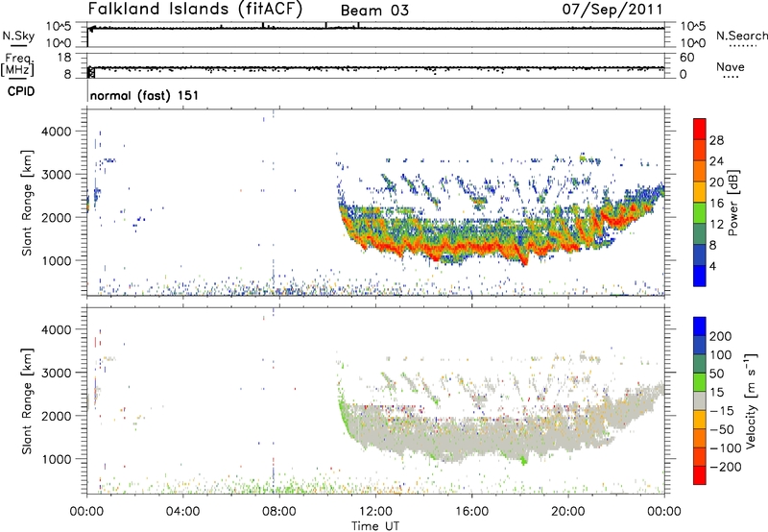768x532 pixels.
Task: Click the 'N.Search' legend label
Action: click(x=741, y=36)
